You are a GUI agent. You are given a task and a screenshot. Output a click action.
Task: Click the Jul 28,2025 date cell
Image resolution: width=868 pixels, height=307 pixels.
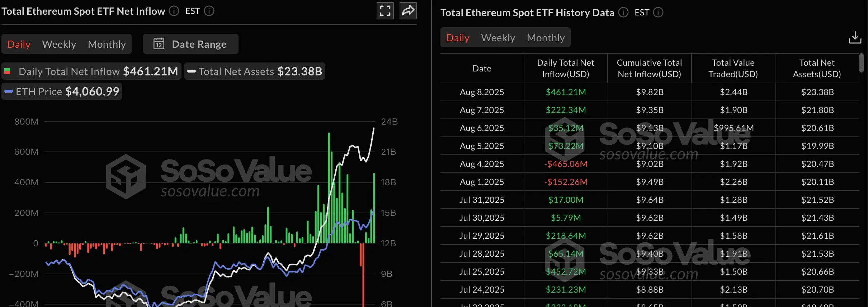click(x=482, y=253)
